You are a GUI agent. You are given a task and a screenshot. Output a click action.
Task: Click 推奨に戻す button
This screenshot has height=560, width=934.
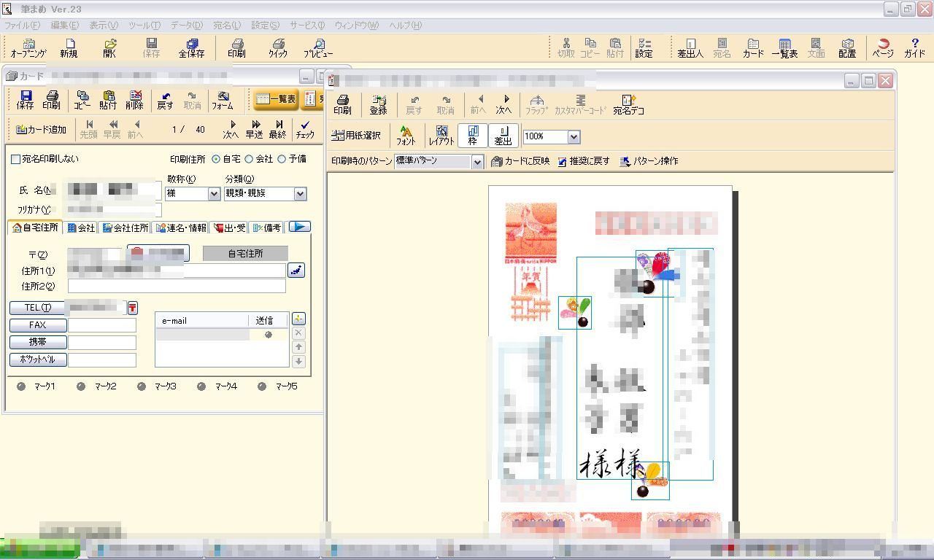point(583,161)
